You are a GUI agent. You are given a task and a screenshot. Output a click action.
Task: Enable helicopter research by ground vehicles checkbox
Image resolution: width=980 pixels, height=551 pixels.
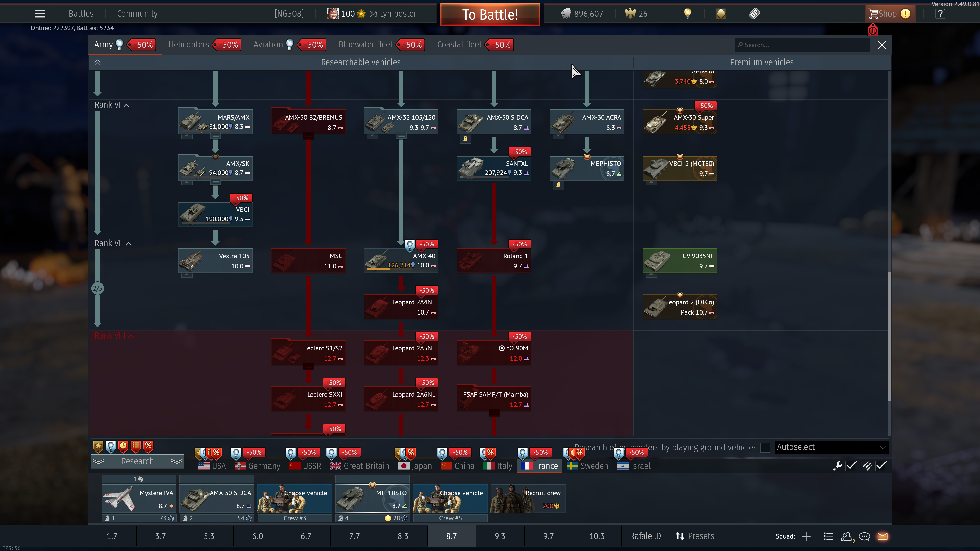765,448
